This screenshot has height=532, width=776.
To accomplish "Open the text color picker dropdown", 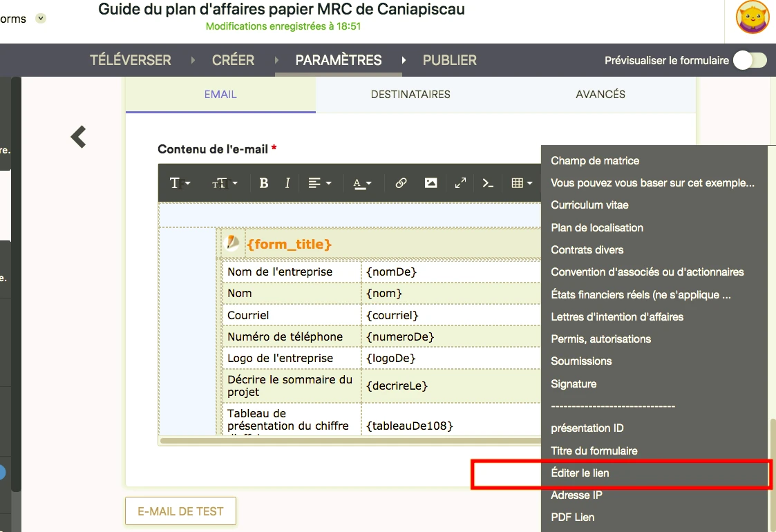I will pos(362,183).
